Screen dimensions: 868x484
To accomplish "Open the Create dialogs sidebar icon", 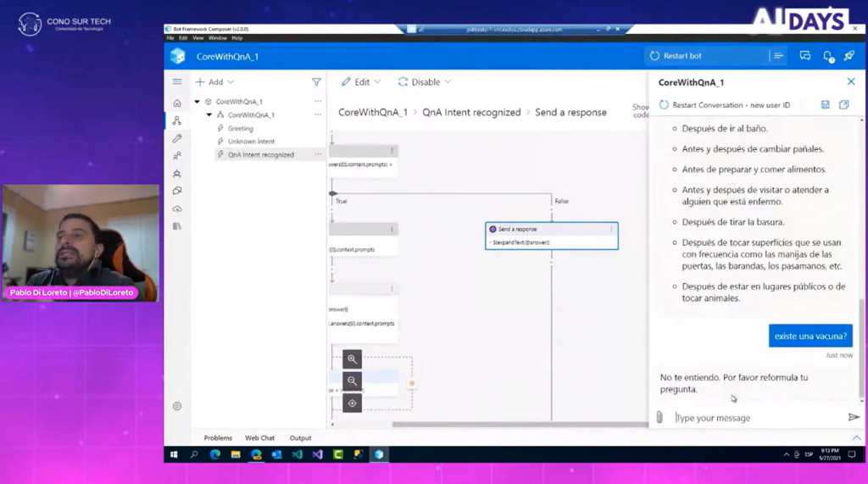I will (x=177, y=120).
